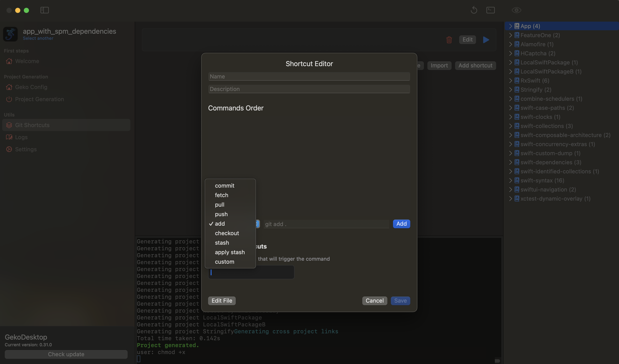Viewport: 619px width, 364px height.
Task: Select 'apply stash' in command list
Action: click(229, 252)
